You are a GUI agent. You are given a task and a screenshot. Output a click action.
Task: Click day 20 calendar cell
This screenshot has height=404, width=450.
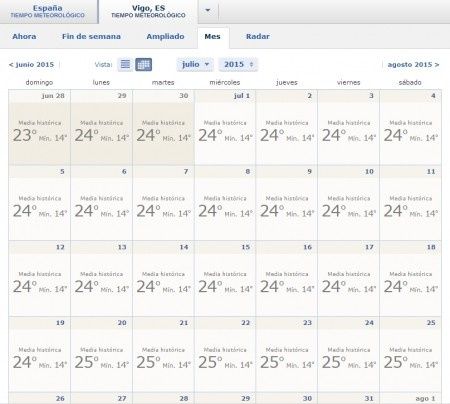(x=101, y=354)
